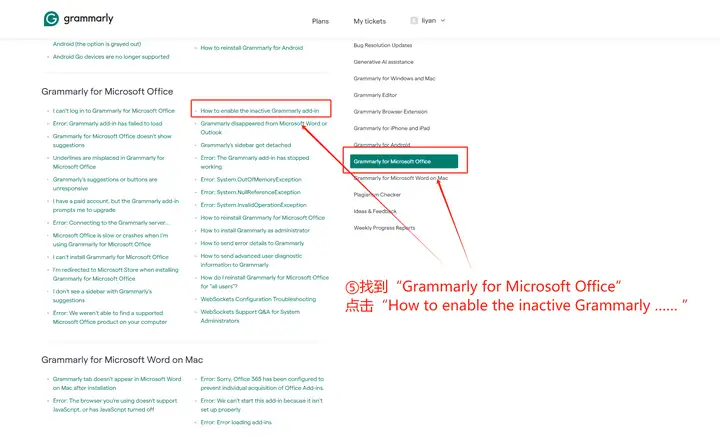Click the liyan user avatar icon
The height and width of the screenshot is (437, 720).
tap(414, 21)
